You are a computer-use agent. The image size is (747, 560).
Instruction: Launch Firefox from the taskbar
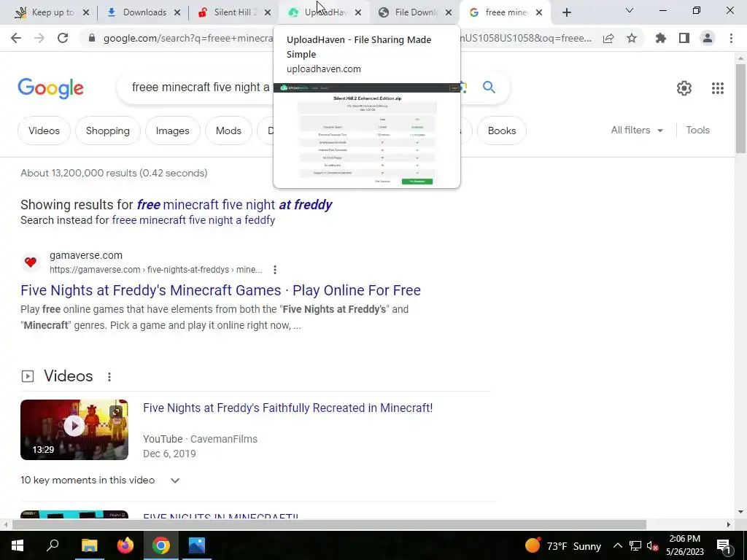[x=125, y=545]
